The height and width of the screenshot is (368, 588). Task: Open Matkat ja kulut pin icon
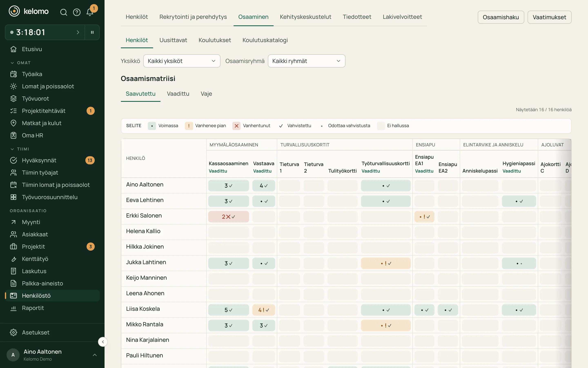[x=14, y=123]
